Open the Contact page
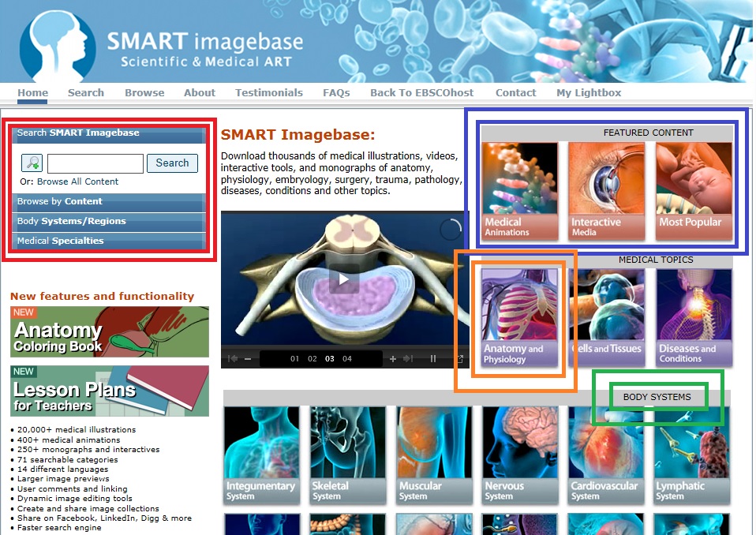756x535 pixels. [x=516, y=92]
